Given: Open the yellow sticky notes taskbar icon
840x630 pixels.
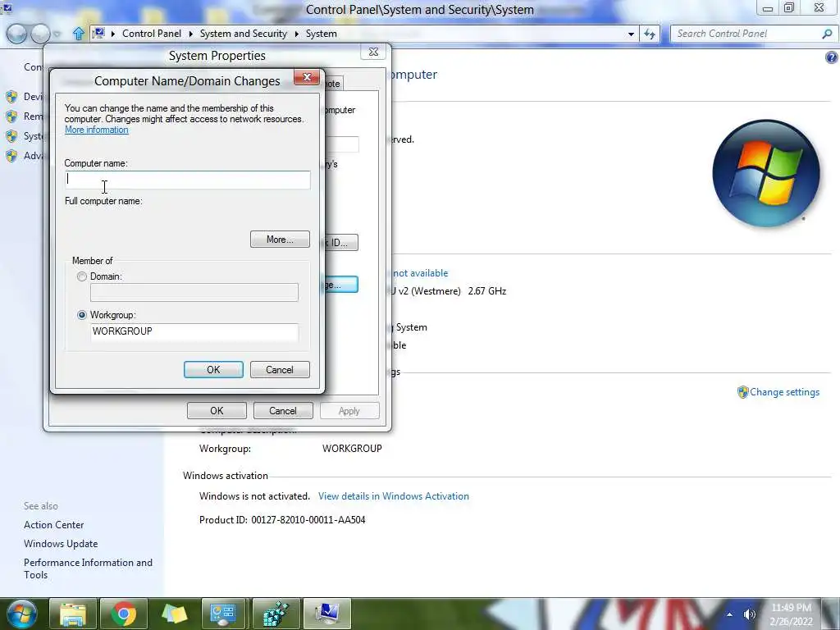Looking at the screenshot, I should [x=175, y=614].
